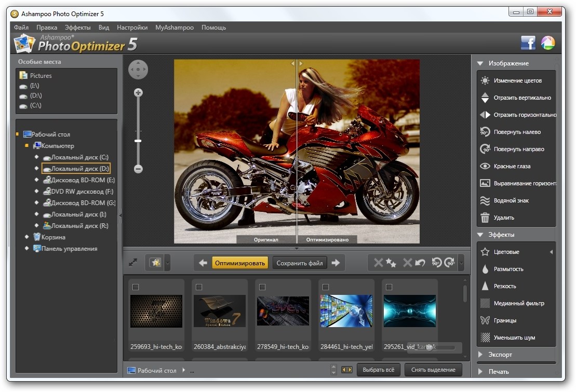Tick the checkbox on Windows 7 thumbnail
This screenshot has height=392, width=576.
click(x=199, y=287)
